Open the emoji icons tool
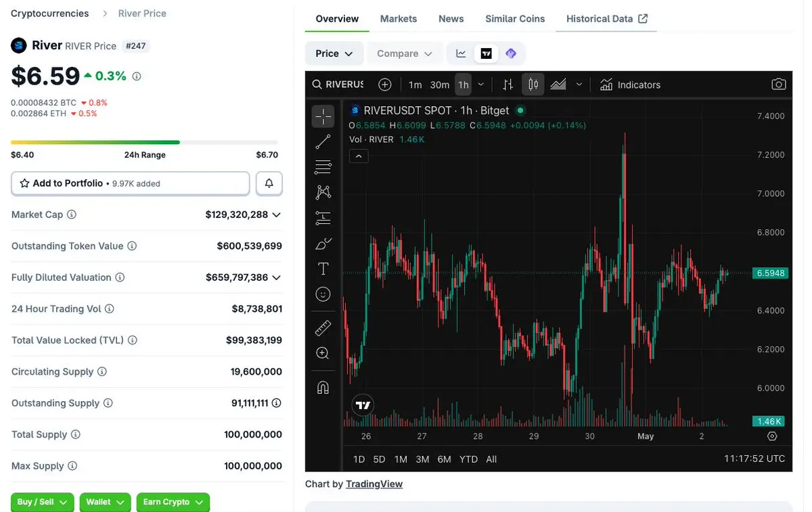The image size is (812, 512). [323, 294]
